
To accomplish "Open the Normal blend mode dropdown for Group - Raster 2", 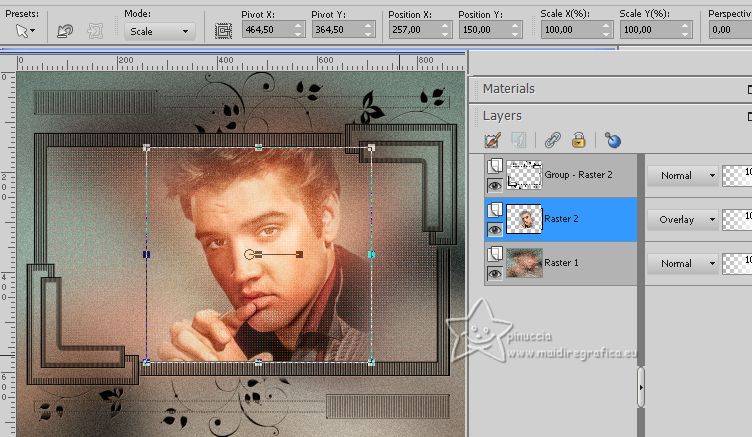I will pyautogui.click(x=683, y=176).
